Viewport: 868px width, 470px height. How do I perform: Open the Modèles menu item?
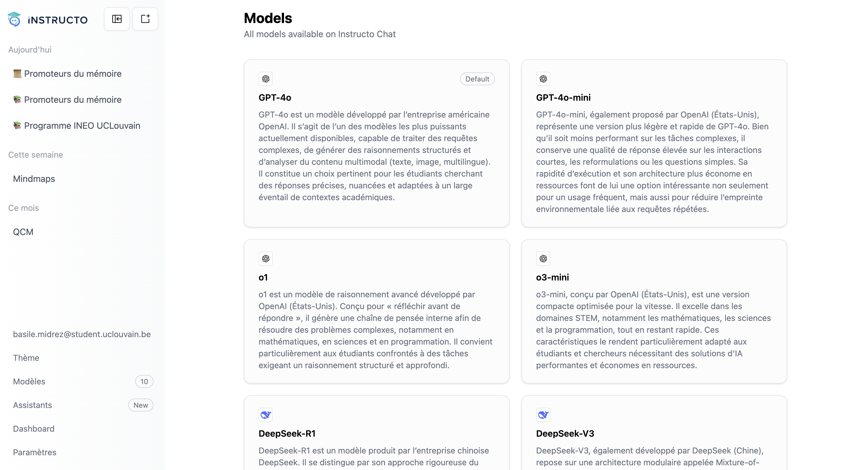[x=29, y=381]
